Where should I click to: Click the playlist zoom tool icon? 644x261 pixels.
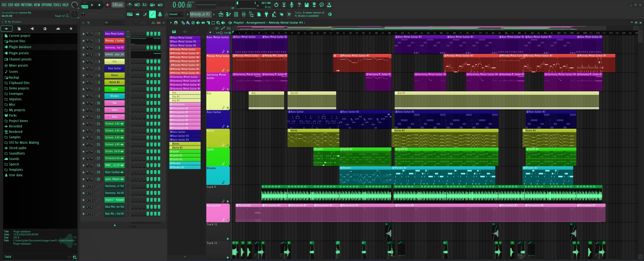coord(218,23)
